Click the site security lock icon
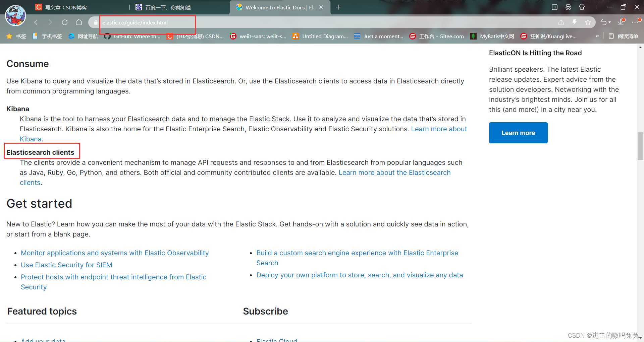The width and height of the screenshot is (644, 342). point(96,22)
